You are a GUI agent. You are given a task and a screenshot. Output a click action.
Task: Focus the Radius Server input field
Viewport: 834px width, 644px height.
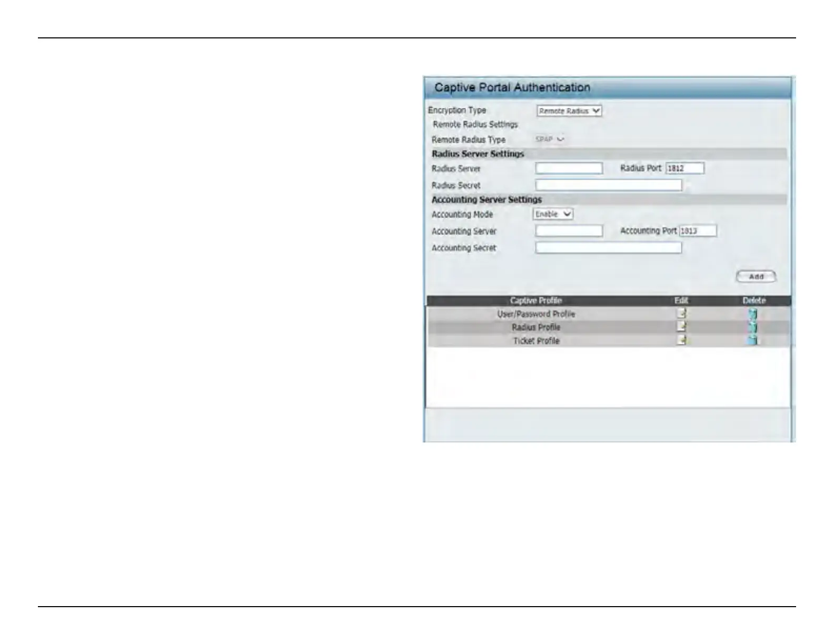click(569, 168)
